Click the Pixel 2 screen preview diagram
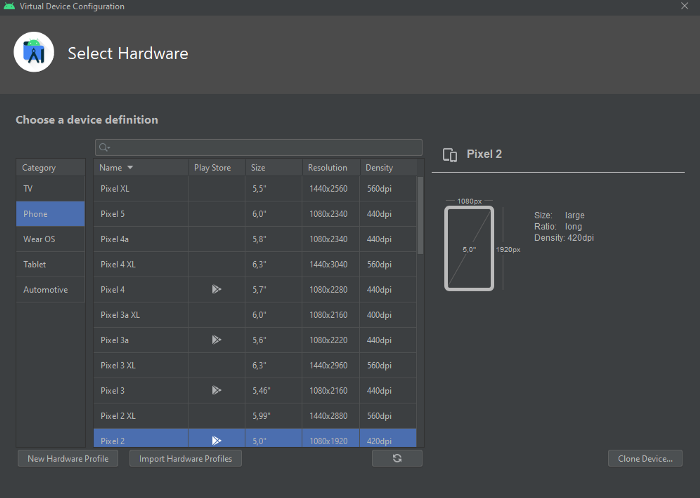This screenshot has width=700, height=498. coord(469,249)
